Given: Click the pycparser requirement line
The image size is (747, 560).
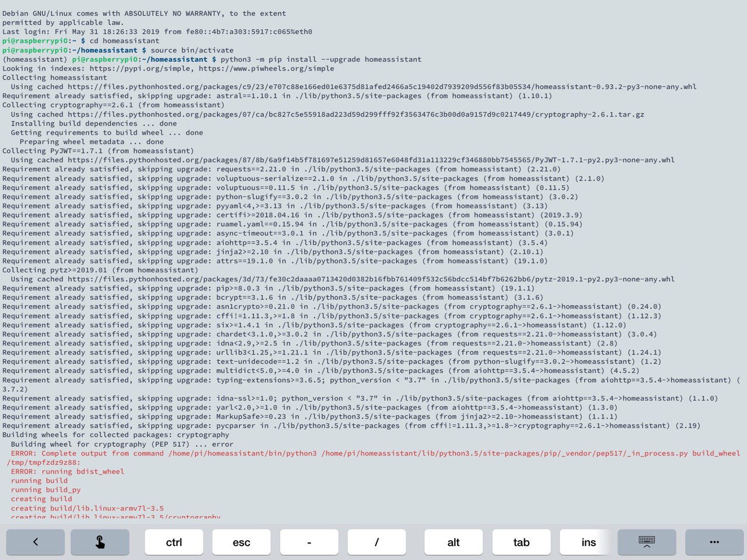Looking at the screenshot, I should point(351,426).
